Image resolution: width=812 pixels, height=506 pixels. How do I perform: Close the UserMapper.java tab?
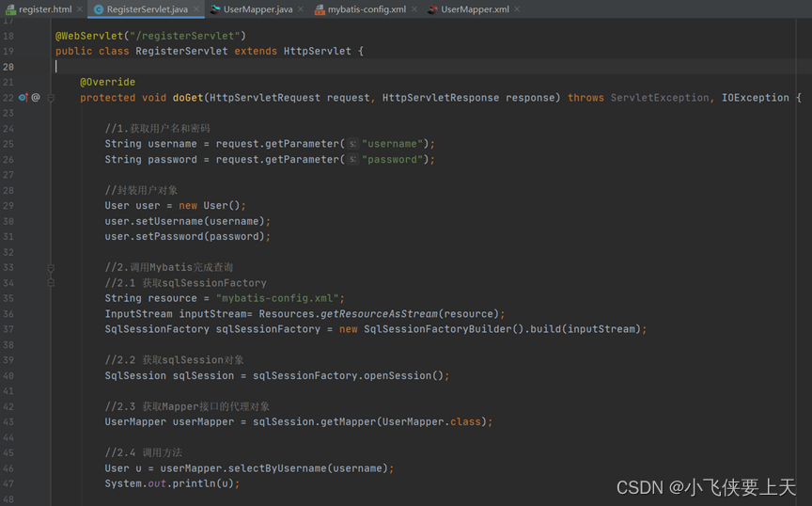pos(301,8)
